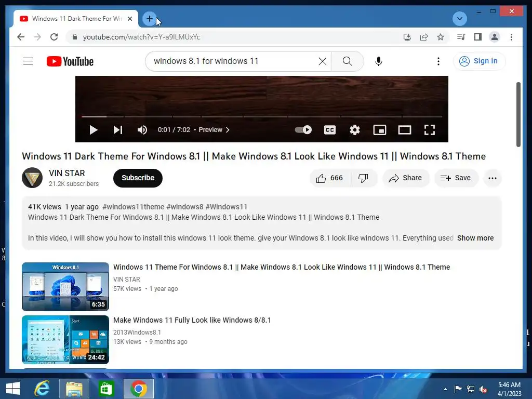
Task: Click the magnifier search button
Action: [x=347, y=61]
